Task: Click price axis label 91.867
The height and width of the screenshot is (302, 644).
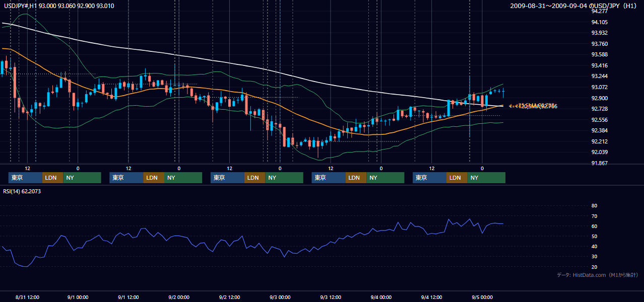Action: coord(599,163)
